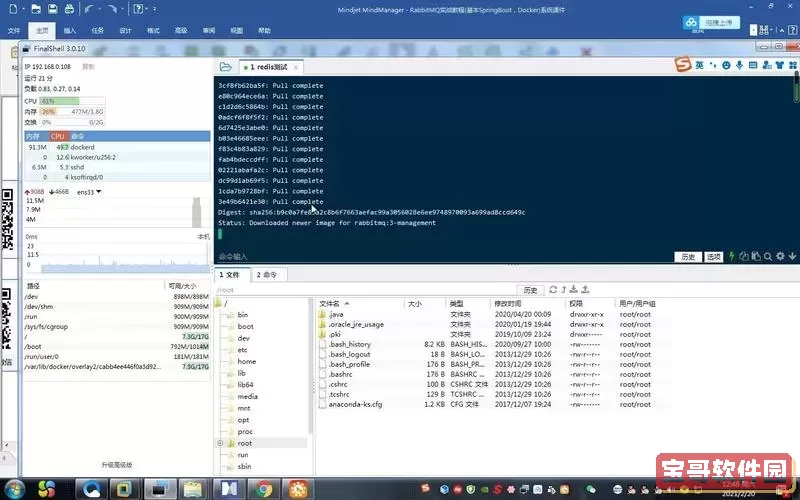
Task: Click the search magnifier icon in terminal toolbar
Action: (768, 256)
